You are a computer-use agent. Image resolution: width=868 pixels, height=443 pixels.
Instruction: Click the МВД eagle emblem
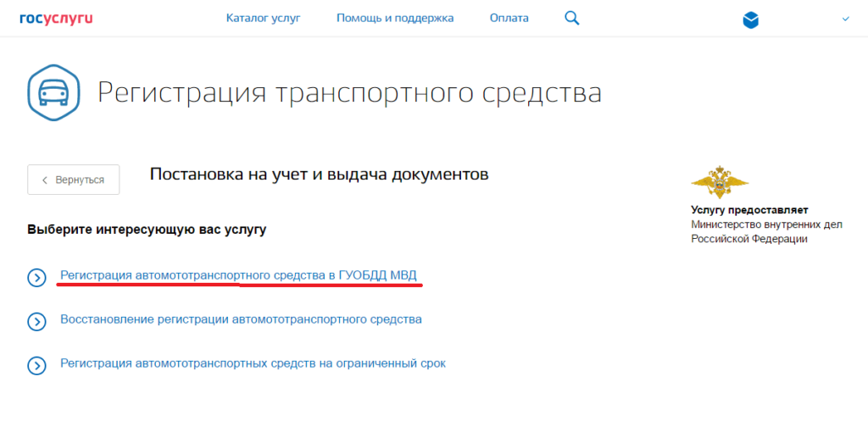(x=720, y=182)
